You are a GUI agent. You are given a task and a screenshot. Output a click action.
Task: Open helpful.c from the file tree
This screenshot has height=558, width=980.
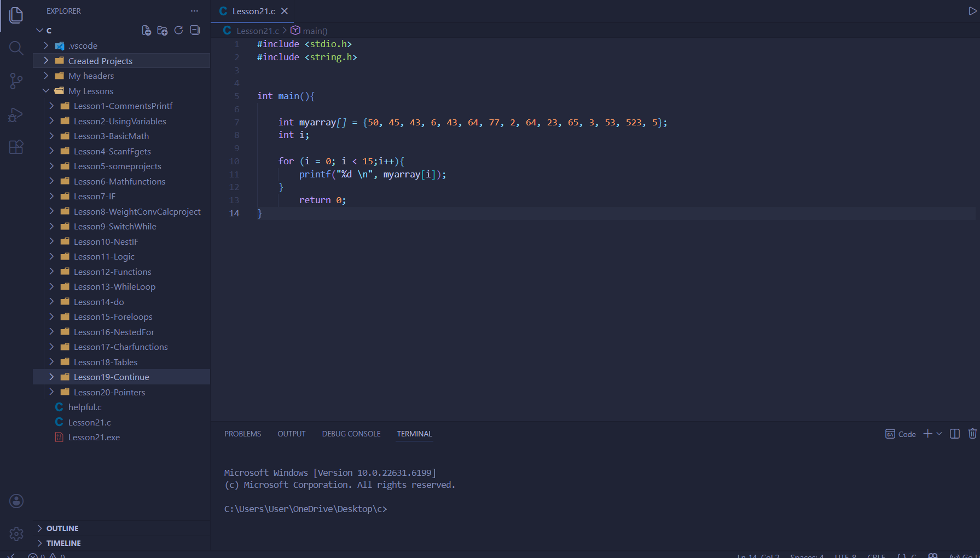coord(85,407)
